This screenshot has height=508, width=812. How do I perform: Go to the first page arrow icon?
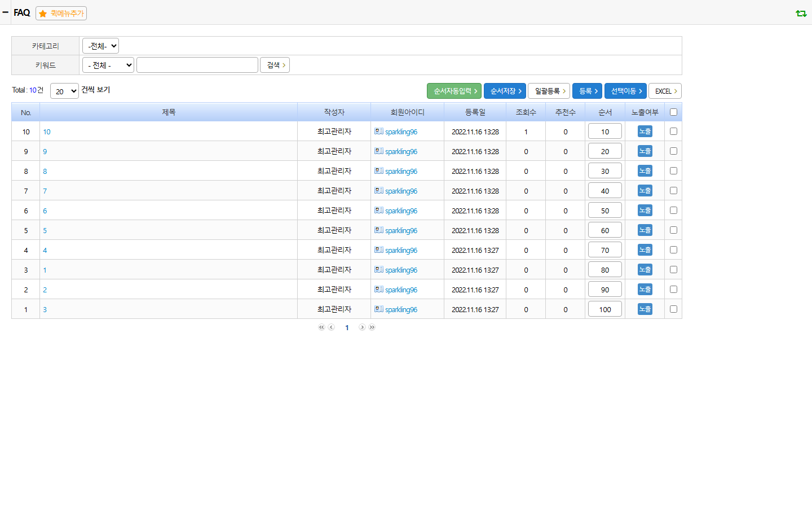(x=321, y=327)
